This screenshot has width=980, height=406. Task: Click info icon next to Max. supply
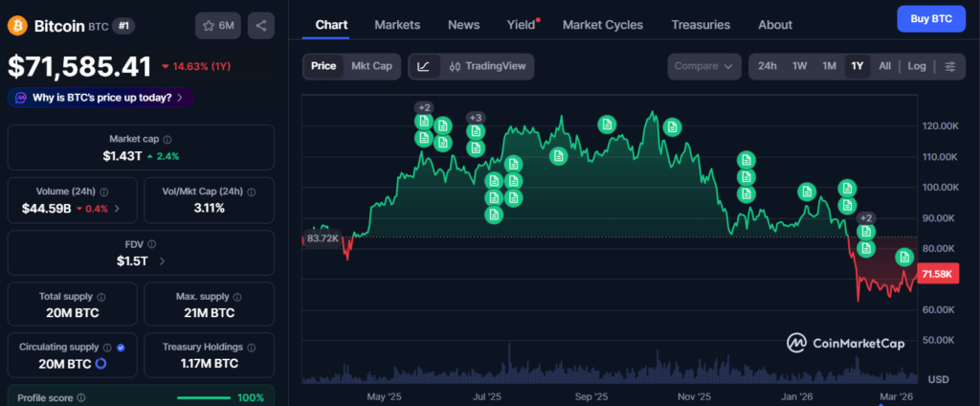pyautogui.click(x=238, y=297)
